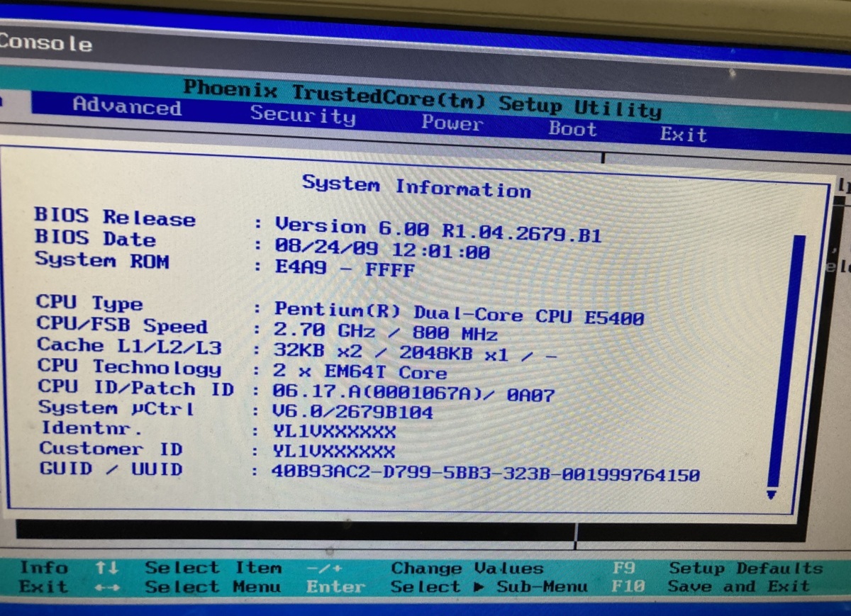The height and width of the screenshot is (616, 851).
Task: Select the Exit tab in the menu bar
Action: pos(684,134)
